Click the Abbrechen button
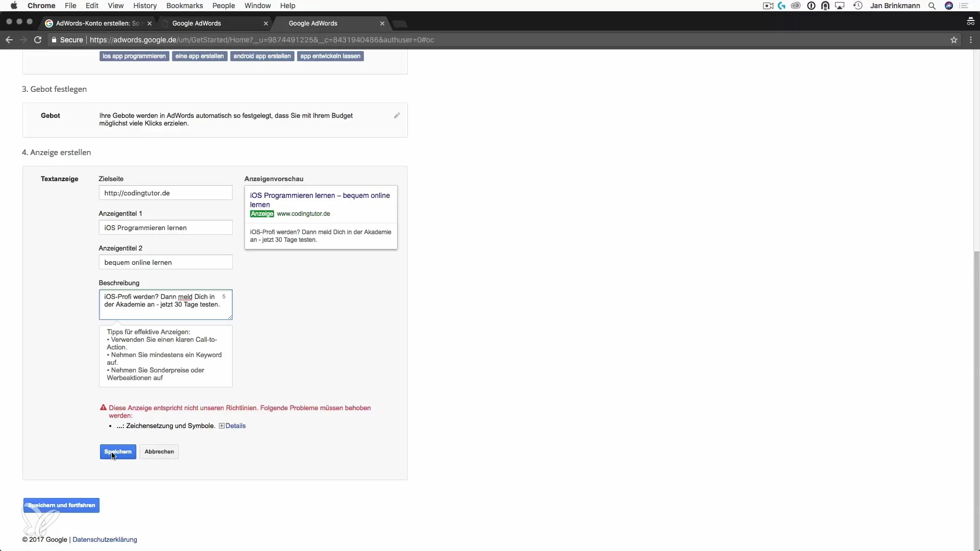The height and width of the screenshot is (551, 980). (x=159, y=452)
